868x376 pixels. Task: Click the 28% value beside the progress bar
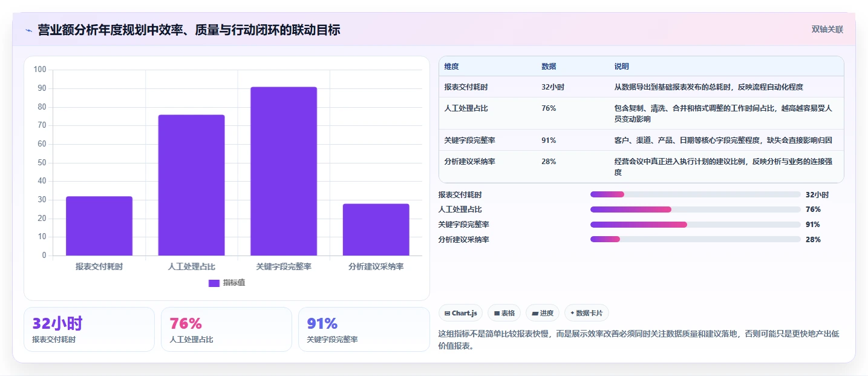(x=813, y=240)
